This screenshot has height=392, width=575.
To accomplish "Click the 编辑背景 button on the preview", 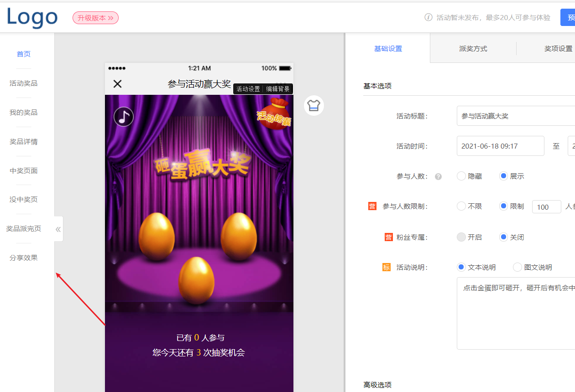I will [x=279, y=89].
